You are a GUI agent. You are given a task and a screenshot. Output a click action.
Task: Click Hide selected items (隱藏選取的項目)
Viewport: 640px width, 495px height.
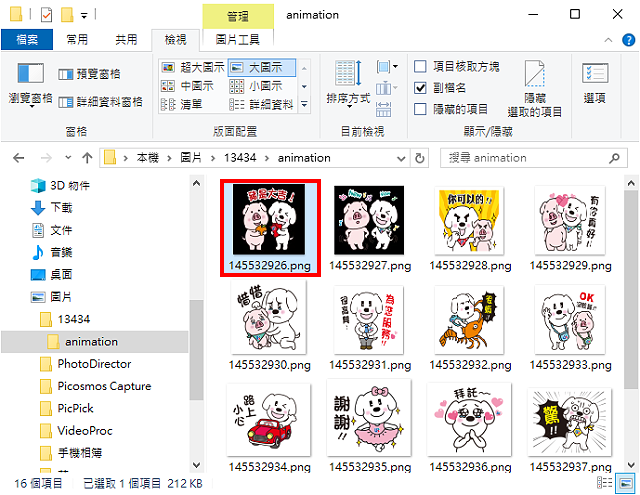click(x=535, y=89)
